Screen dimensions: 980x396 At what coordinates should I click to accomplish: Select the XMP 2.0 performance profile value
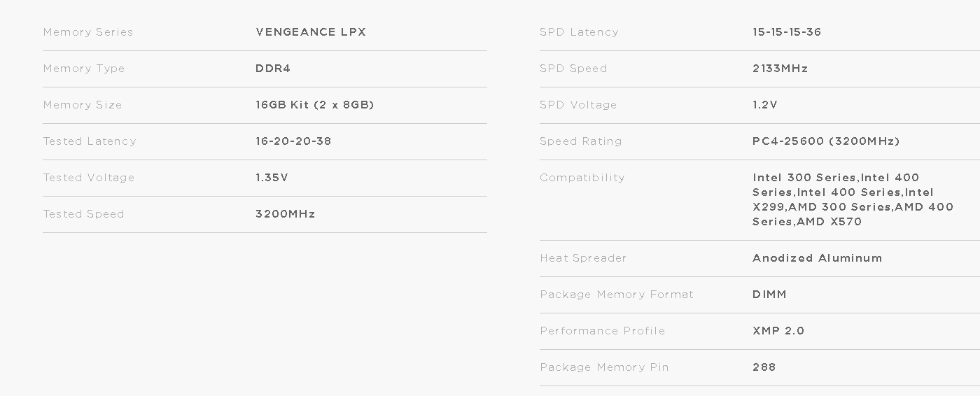pyautogui.click(x=778, y=331)
